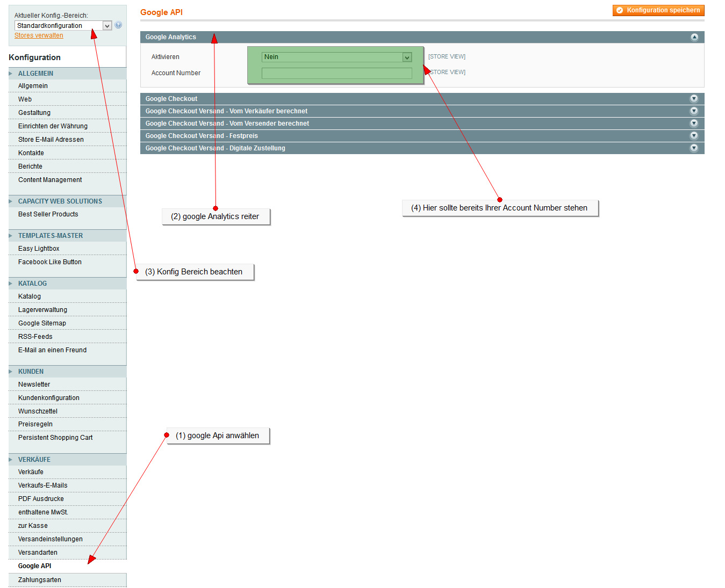The image size is (725, 588).
Task: Open the Newsletter configuration tab
Action: tap(67, 384)
